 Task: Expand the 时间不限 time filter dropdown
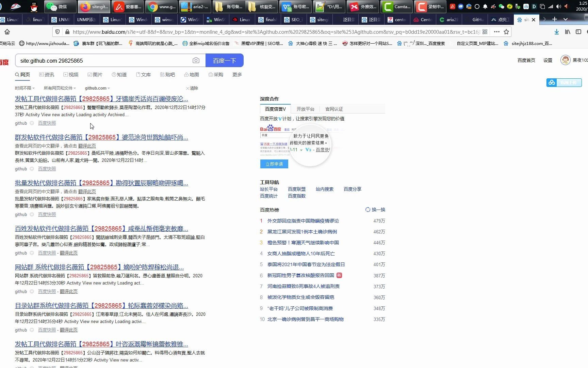tap(25, 88)
